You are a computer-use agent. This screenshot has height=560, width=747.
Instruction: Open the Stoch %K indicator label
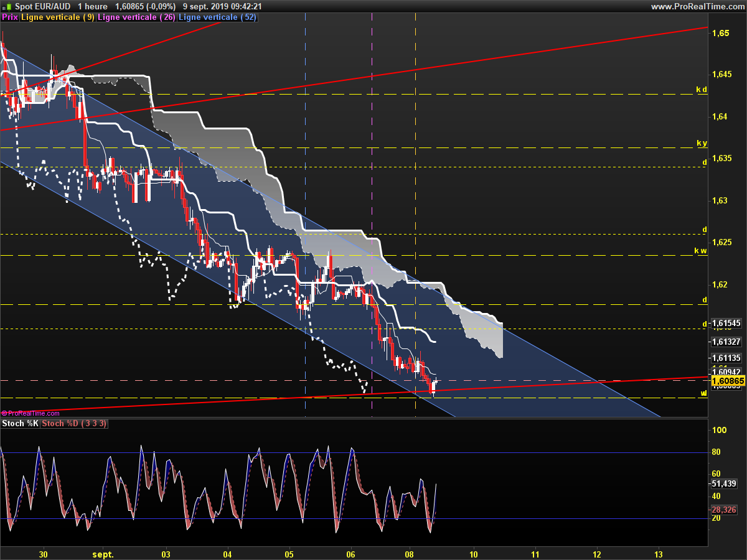tap(21, 424)
